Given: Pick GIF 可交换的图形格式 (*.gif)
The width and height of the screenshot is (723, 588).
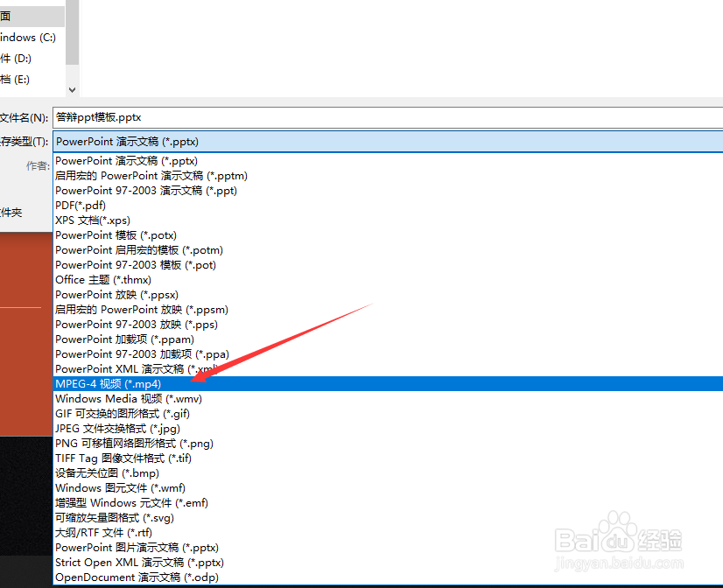Looking at the screenshot, I should tap(388, 413).
